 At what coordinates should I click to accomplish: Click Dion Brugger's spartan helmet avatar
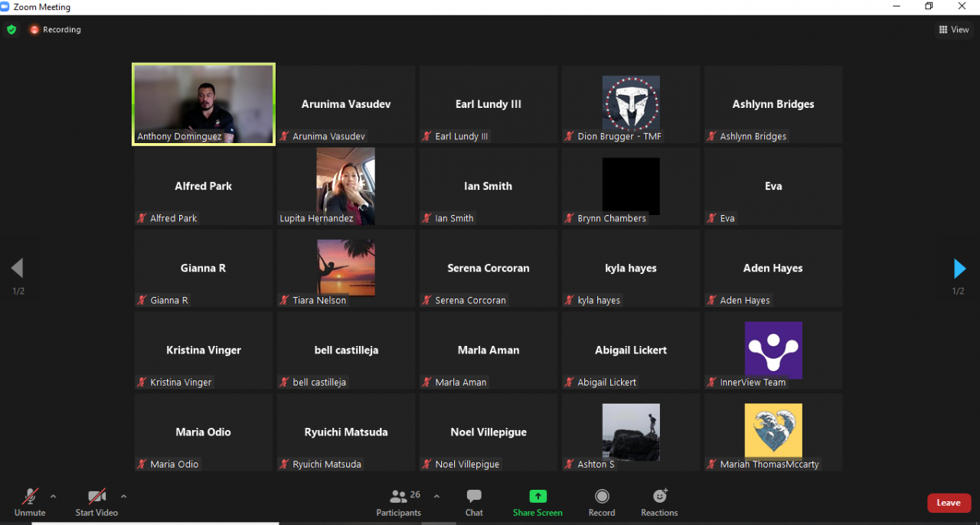click(x=631, y=104)
